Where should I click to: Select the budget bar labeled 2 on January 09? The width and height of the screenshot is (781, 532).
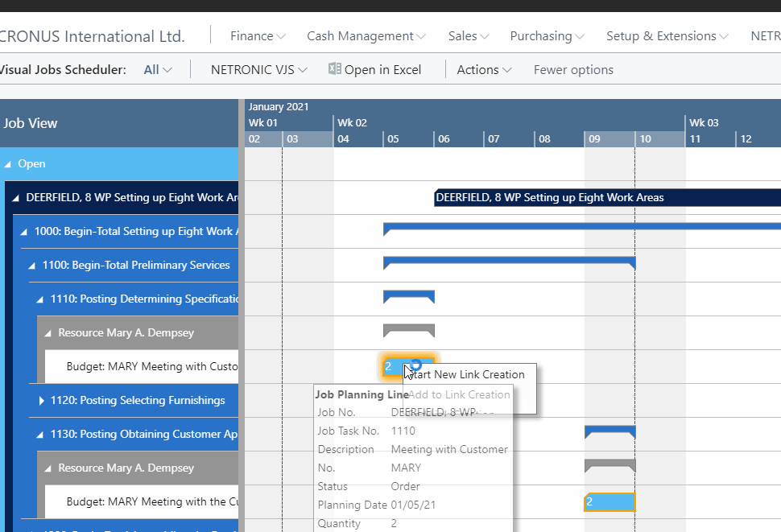[x=609, y=501]
